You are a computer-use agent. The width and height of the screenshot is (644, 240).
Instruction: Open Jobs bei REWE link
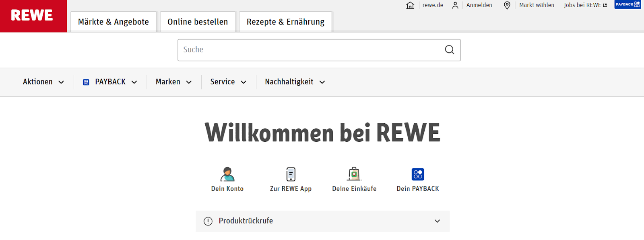click(582, 5)
